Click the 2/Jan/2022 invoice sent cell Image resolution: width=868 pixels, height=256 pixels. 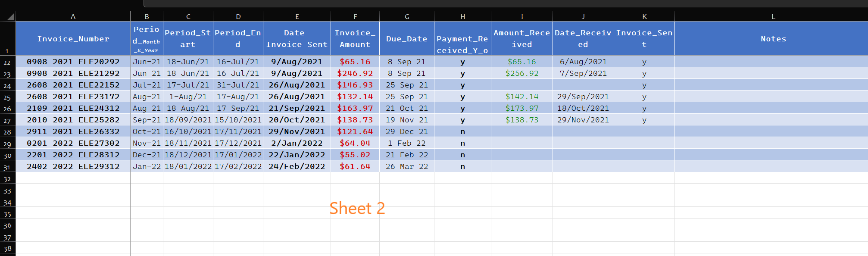pyautogui.click(x=297, y=143)
